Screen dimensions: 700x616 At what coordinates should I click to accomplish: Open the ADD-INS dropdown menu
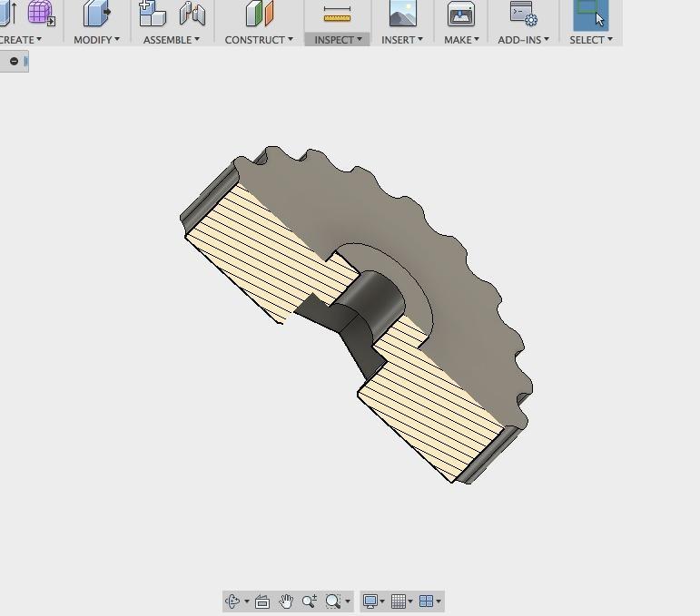[x=523, y=40]
